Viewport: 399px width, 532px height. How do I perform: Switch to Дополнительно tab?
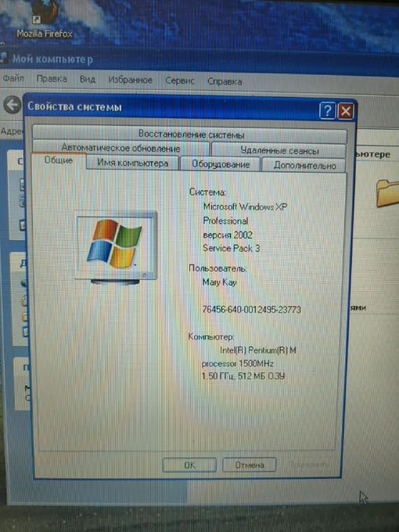pos(305,165)
